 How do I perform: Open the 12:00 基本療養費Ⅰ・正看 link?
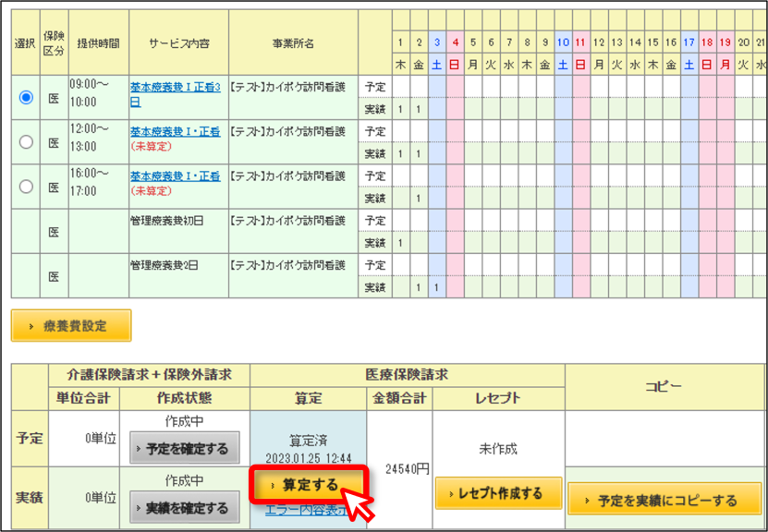point(175,132)
